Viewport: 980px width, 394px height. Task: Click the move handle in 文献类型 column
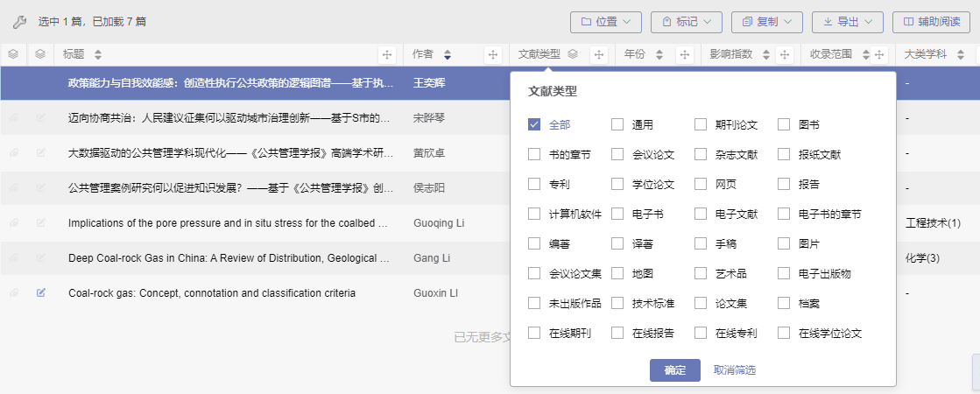(599, 55)
